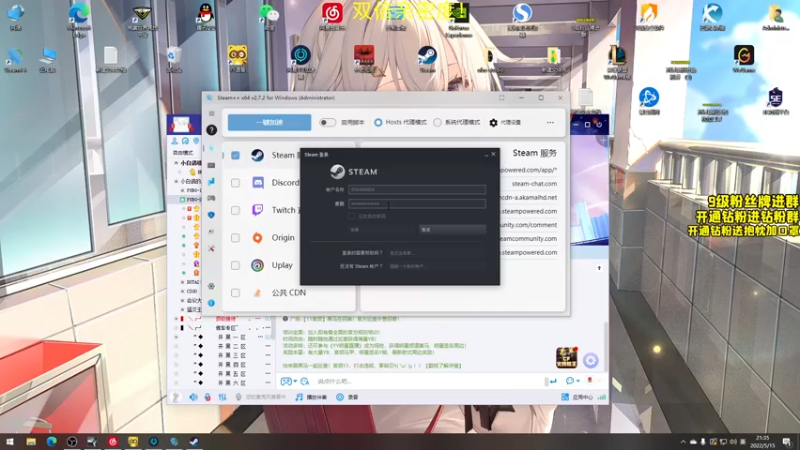The image size is (800, 450).
Task: Click the YY music accompaniment button
Action: (311, 397)
